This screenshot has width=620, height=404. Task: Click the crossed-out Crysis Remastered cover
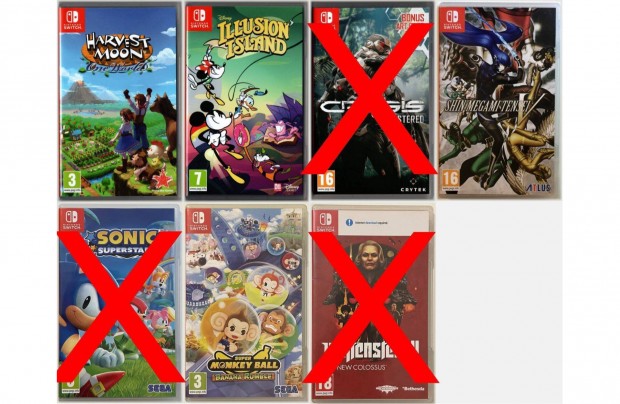click(371, 100)
